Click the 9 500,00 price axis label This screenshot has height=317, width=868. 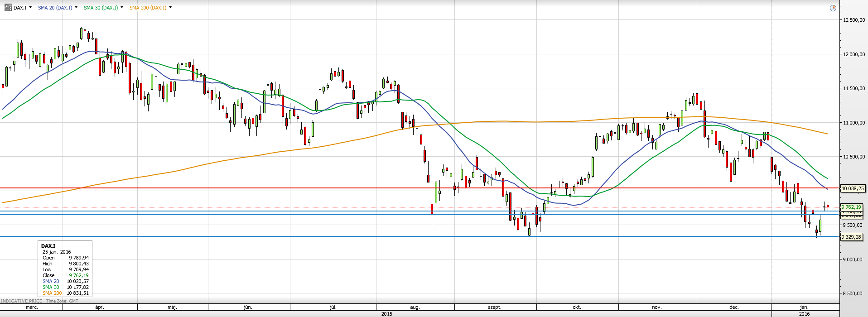[852, 225]
